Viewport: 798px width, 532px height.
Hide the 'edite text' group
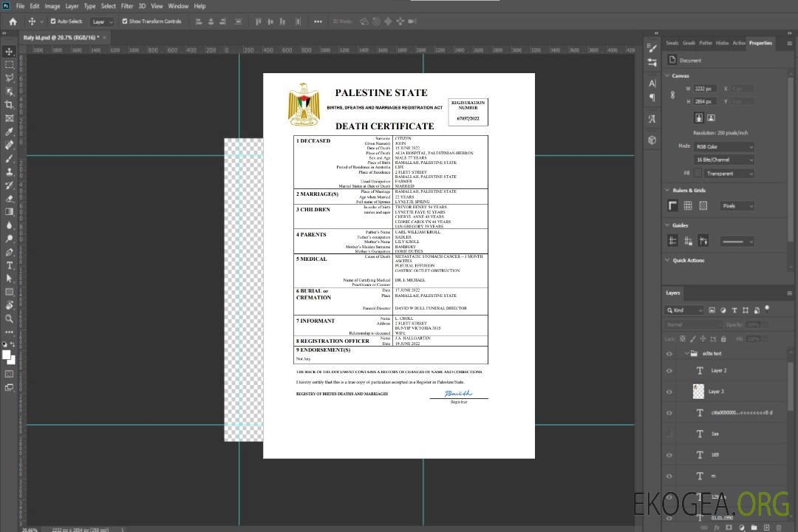tap(669, 354)
